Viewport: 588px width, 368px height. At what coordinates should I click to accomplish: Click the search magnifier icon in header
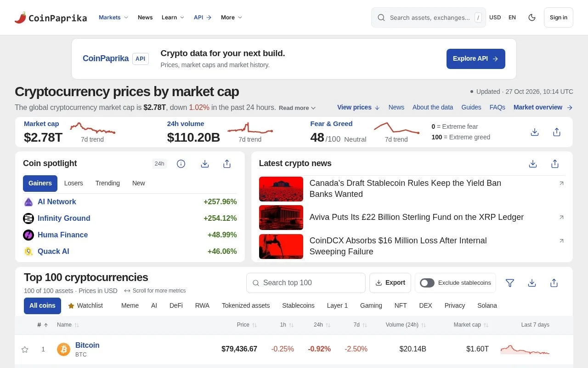pos(381,17)
